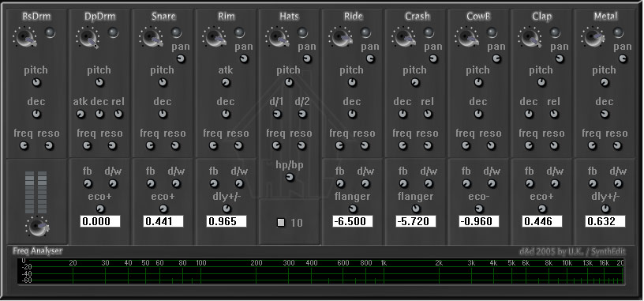The height and width of the screenshot is (301, 644).
Task: Click the Snare value field 0.441
Action: pos(163,222)
